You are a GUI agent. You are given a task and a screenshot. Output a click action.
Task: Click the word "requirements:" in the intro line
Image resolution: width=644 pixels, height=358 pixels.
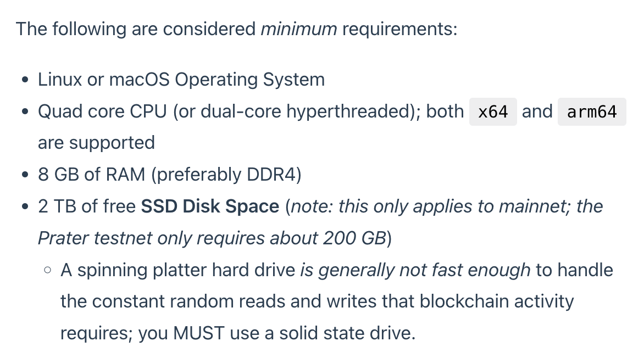pyautogui.click(x=399, y=29)
